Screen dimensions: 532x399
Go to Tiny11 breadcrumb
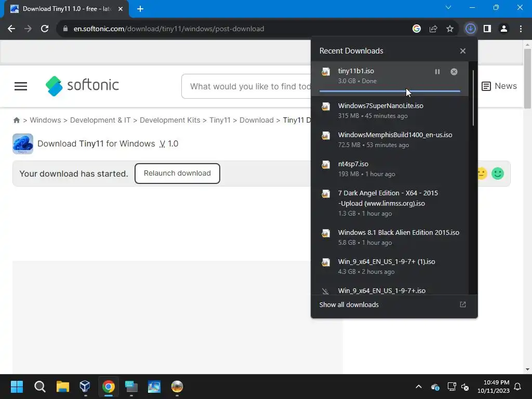[x=220, y=120]
